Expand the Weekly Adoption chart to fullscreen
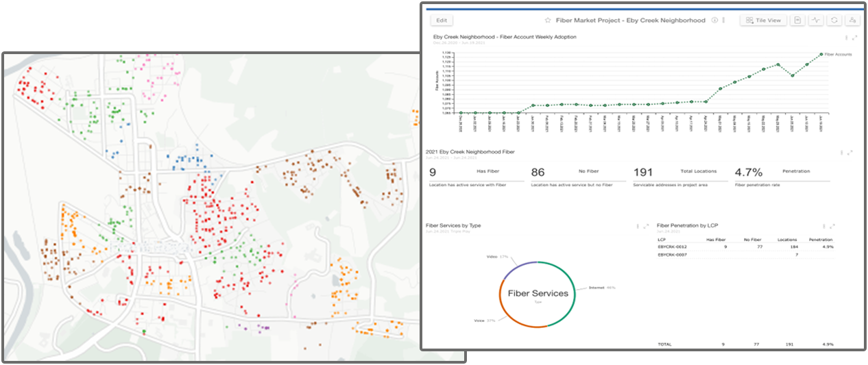This screenshot has width=868, height=365. [x=854, y=38]
